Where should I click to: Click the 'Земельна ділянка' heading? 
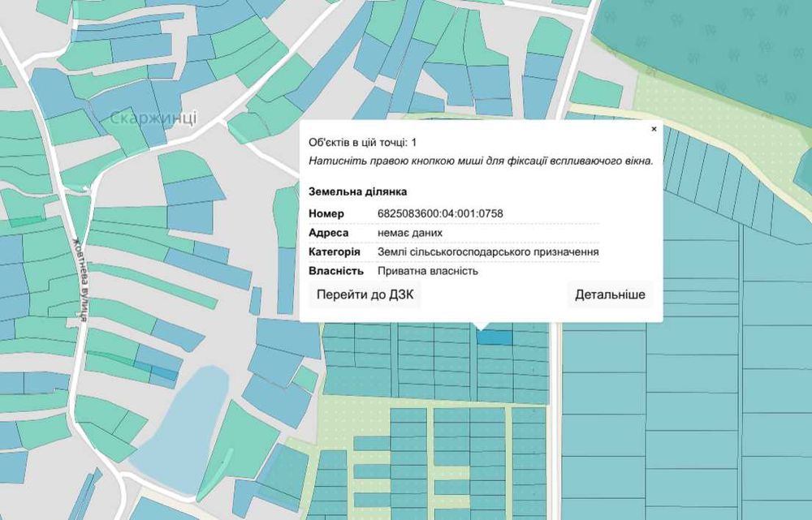[358, 191]
